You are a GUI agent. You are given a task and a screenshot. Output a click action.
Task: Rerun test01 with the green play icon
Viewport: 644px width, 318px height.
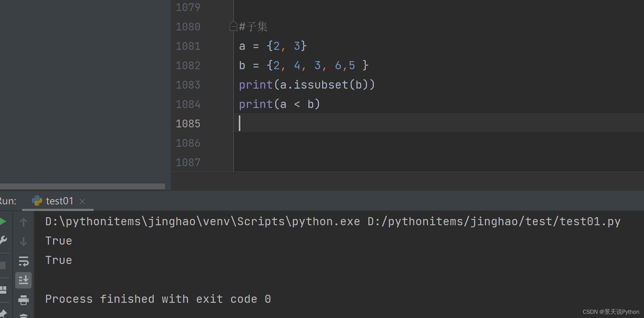pos(3,221)
